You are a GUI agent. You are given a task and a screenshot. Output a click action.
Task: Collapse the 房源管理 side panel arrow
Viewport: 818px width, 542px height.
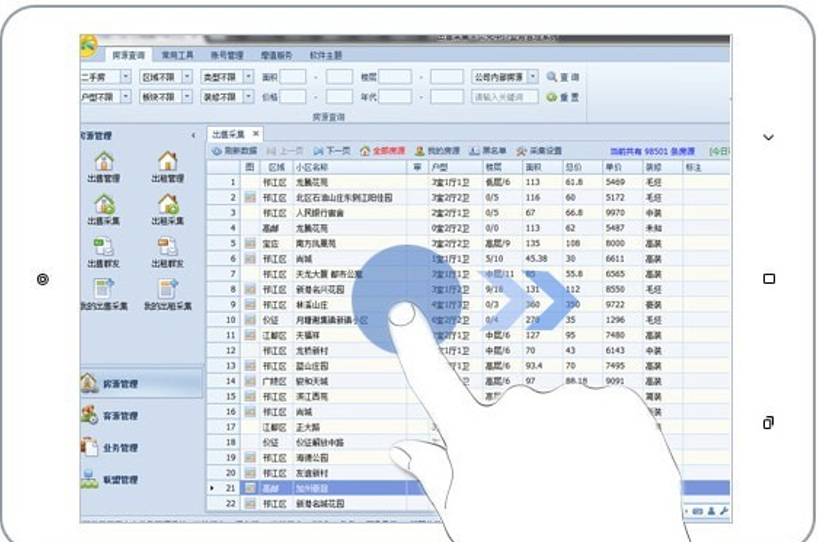193,136
